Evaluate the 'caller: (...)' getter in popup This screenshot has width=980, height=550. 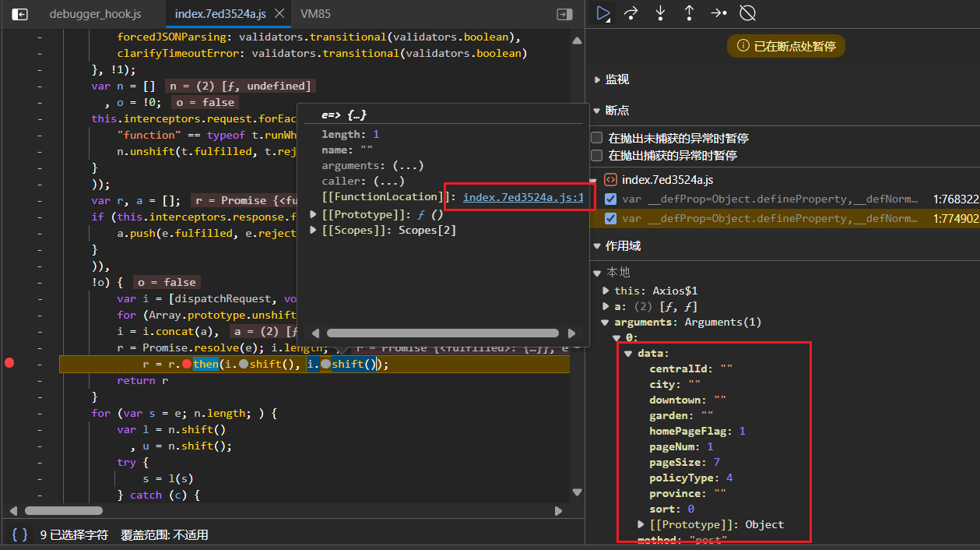click(390, 182)
